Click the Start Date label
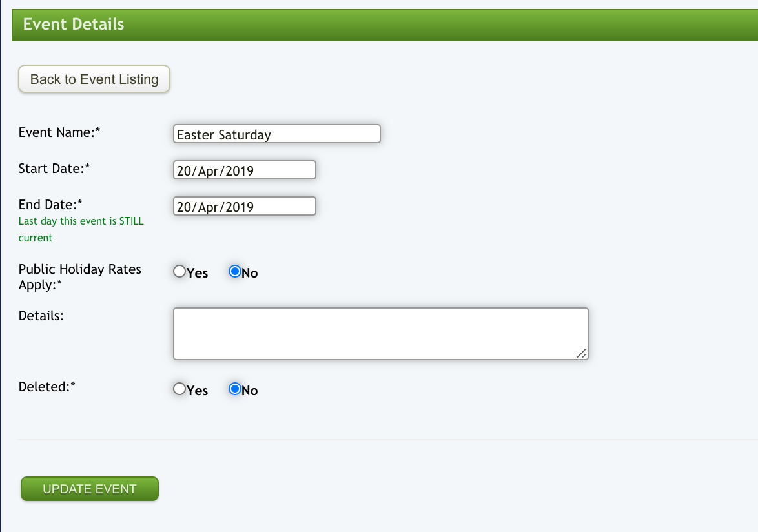 tap(54, 169)
